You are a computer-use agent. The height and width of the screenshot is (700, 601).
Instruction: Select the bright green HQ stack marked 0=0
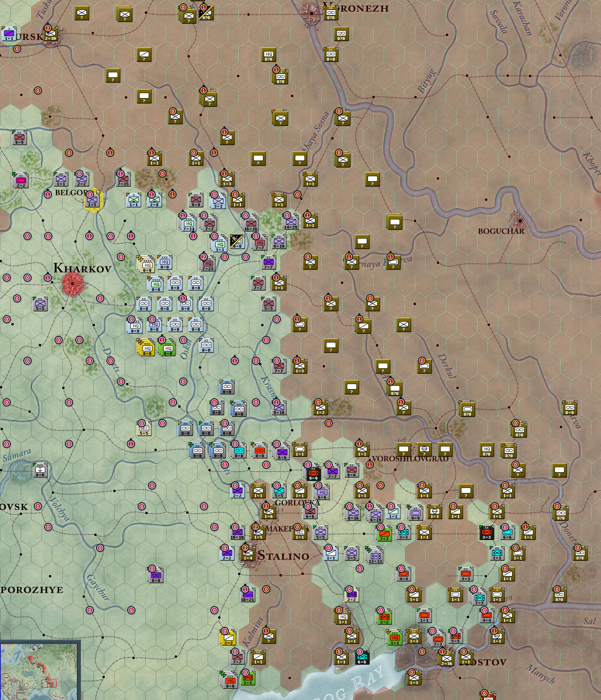coord(168,349)
